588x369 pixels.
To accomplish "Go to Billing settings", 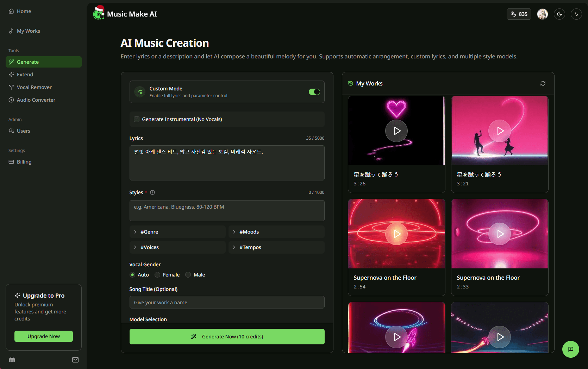I will [24, 161].
